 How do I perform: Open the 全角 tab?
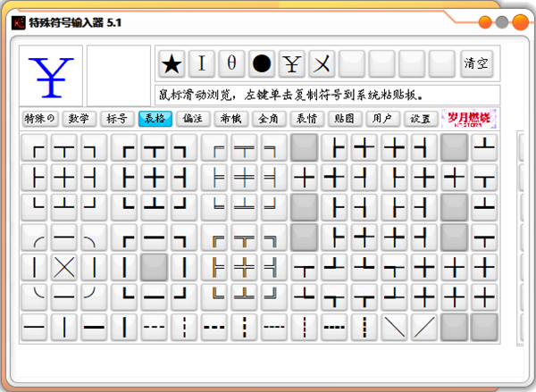(269, 119)
